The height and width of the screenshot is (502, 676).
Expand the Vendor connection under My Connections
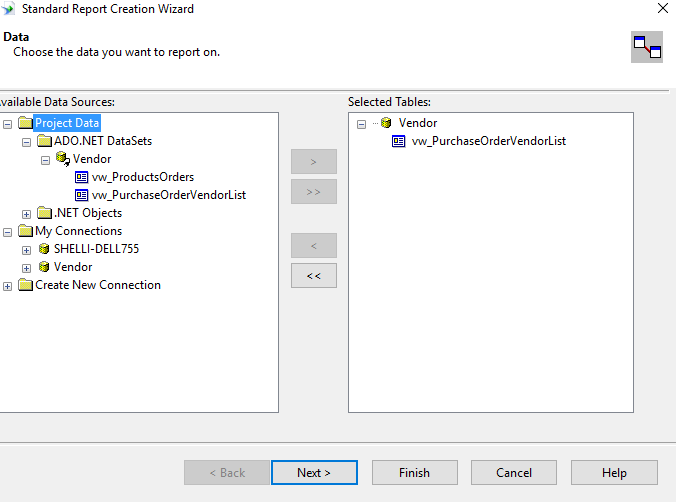click(x=26, y=268)
